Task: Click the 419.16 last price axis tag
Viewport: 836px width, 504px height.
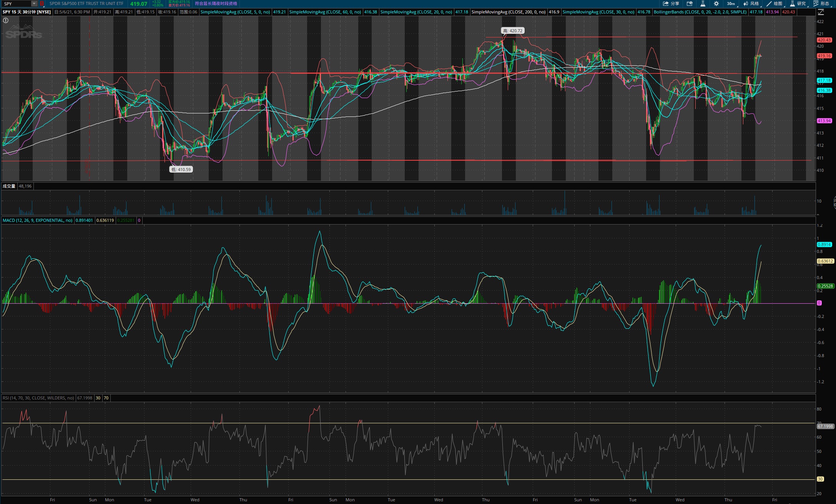Action: [824, 56]
